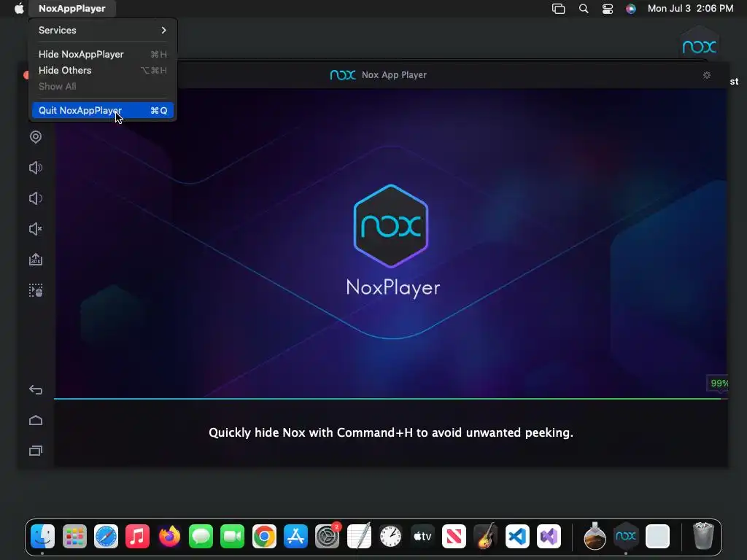Open Apple TV from the Dock

pyautogui.click(x=422, y=536)
